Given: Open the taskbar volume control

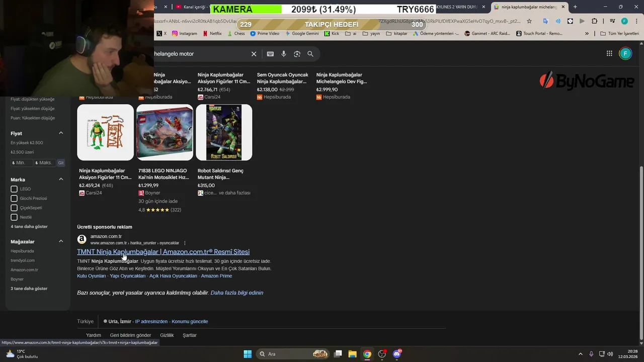Looking at the screenshot, I should [x=610, y=354].
